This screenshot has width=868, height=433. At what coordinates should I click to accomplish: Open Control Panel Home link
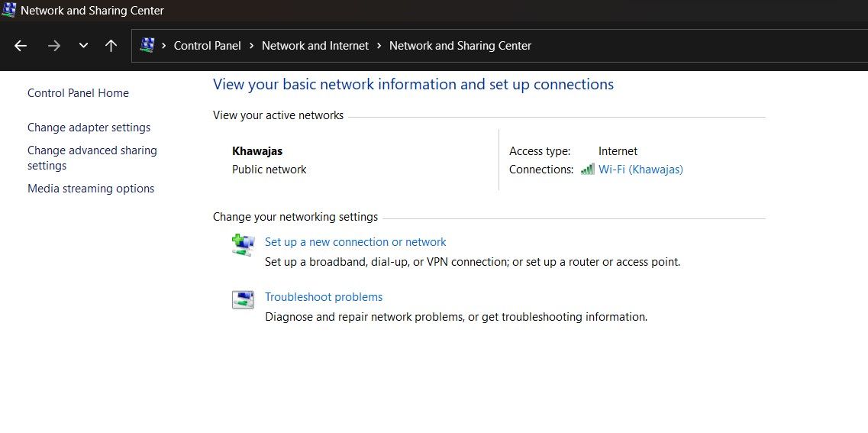tap(78, 93)
